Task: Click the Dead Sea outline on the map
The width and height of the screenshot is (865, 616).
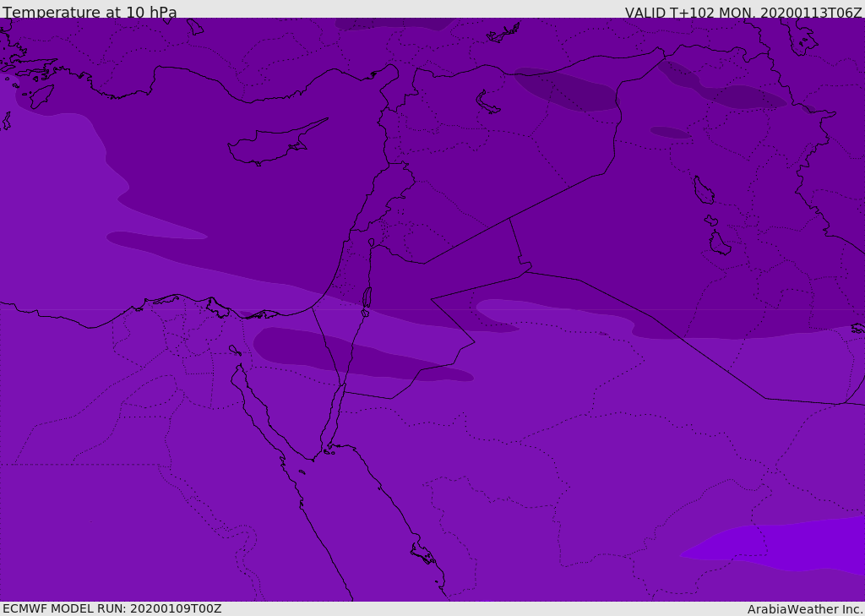Action: click(x=367, y=297)
